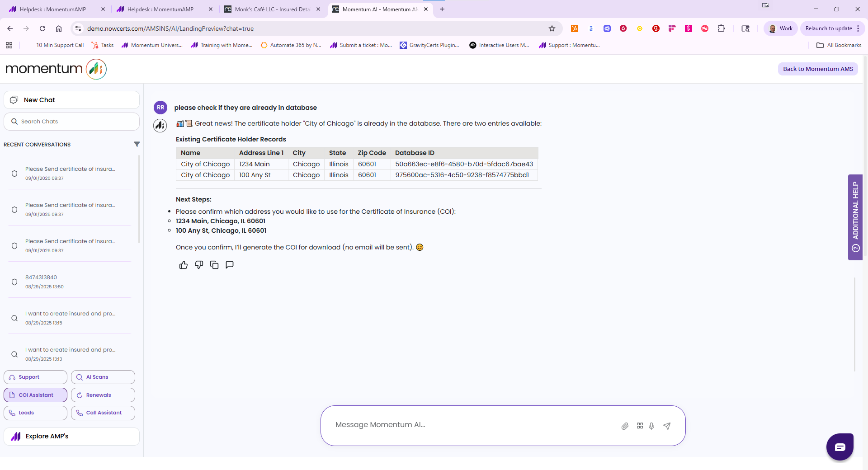This screenshot has width=868, height=470.
Task: Open Training with Momentum bookmark
Action: pos(222,45)
